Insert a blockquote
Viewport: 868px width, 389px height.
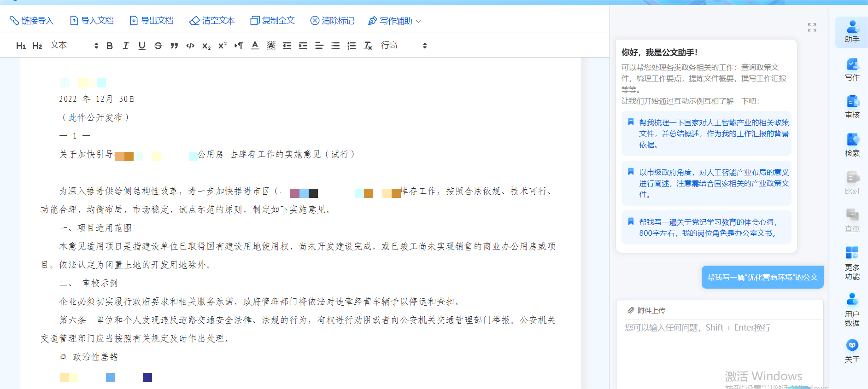pos(174,46)
